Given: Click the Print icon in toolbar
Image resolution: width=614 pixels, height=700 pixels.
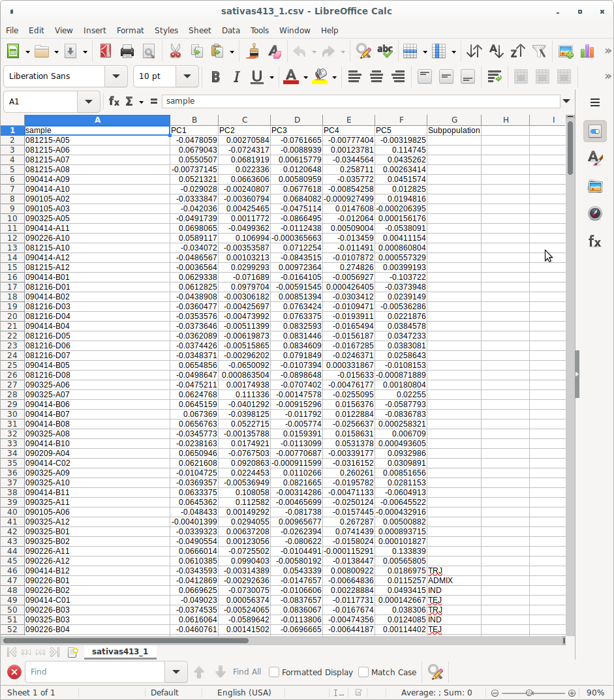Looking at the screenshot, I should tap(127, 52).
